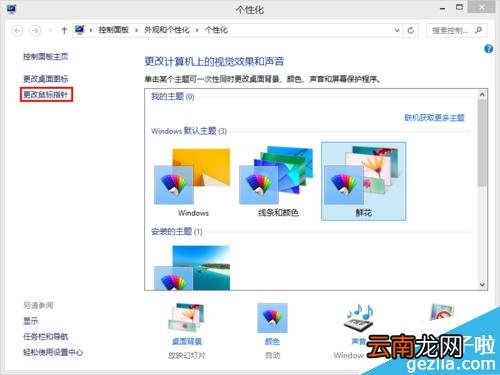Go up one folder level
The image size is (500, 375).
click(x=64, y=31)
